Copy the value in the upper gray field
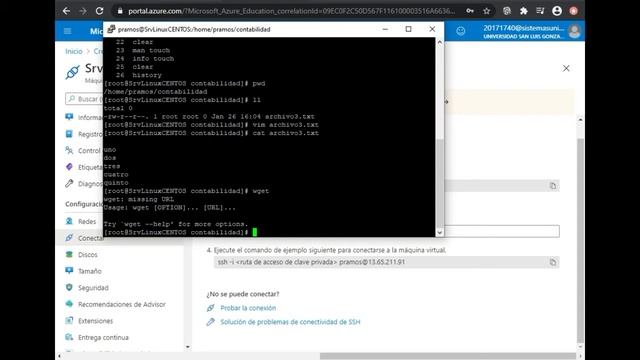640x360 pixels. point(553,186)
